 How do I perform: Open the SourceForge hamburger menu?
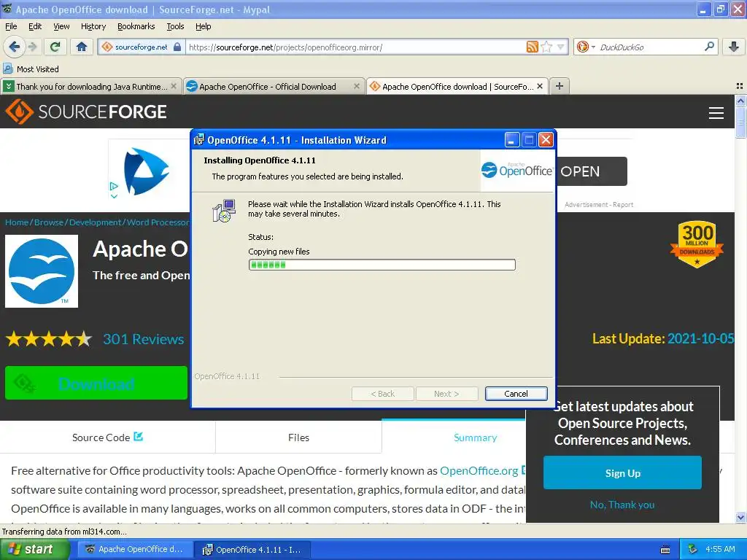coord(716,113)
